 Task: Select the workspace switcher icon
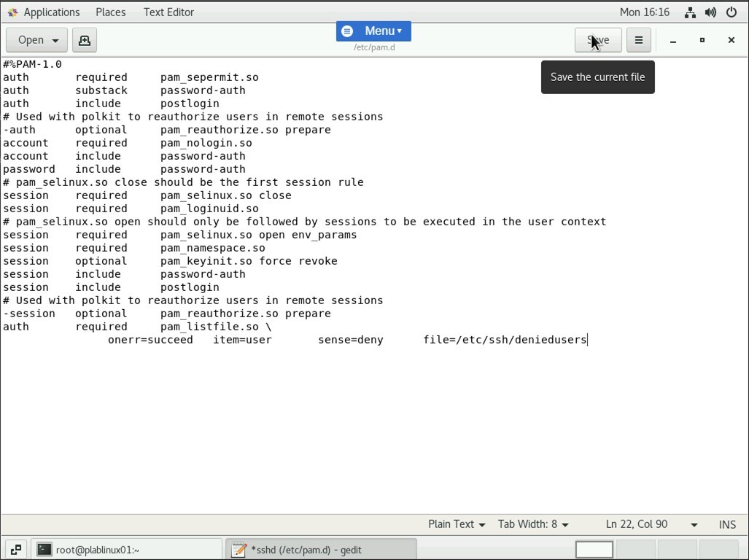[15, 549]
